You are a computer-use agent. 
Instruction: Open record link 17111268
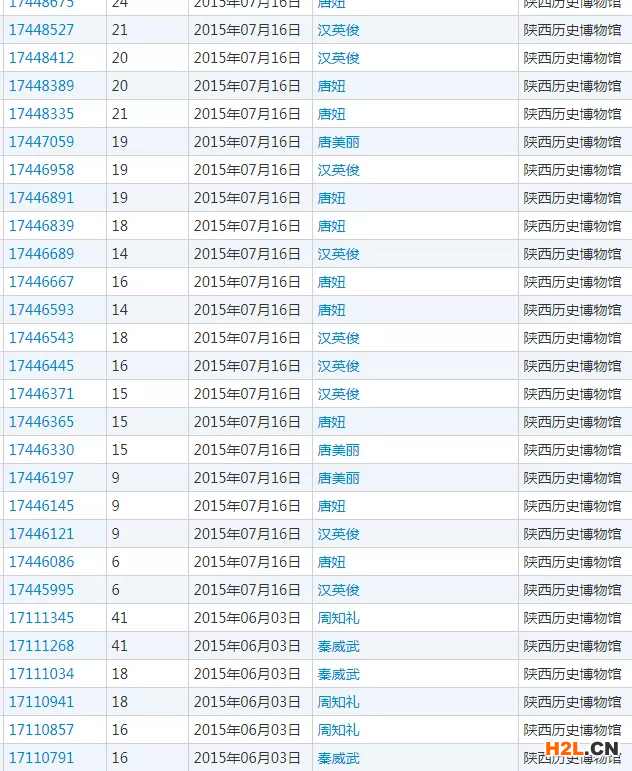[x=41, y=647]
